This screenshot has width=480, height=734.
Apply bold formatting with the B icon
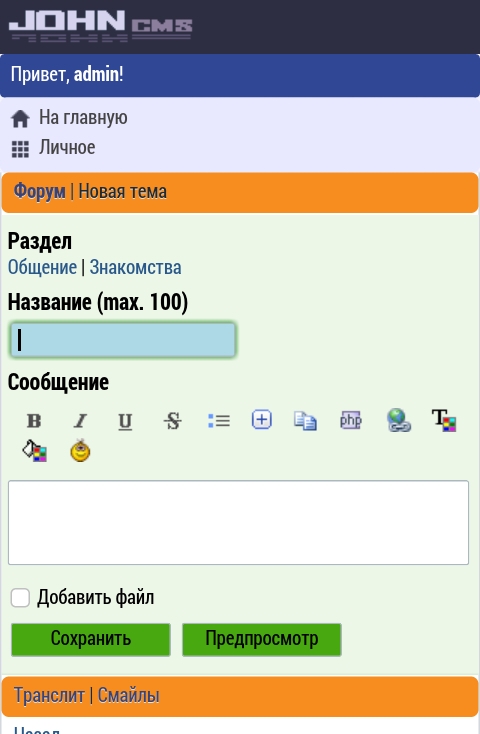(x=34, y=420)
